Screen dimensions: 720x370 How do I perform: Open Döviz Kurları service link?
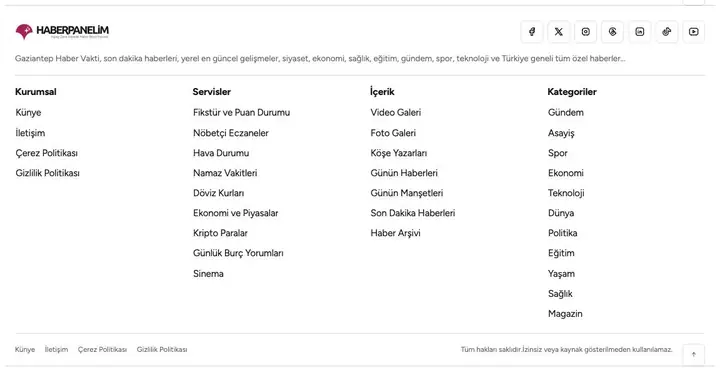[x=219, y=193]
